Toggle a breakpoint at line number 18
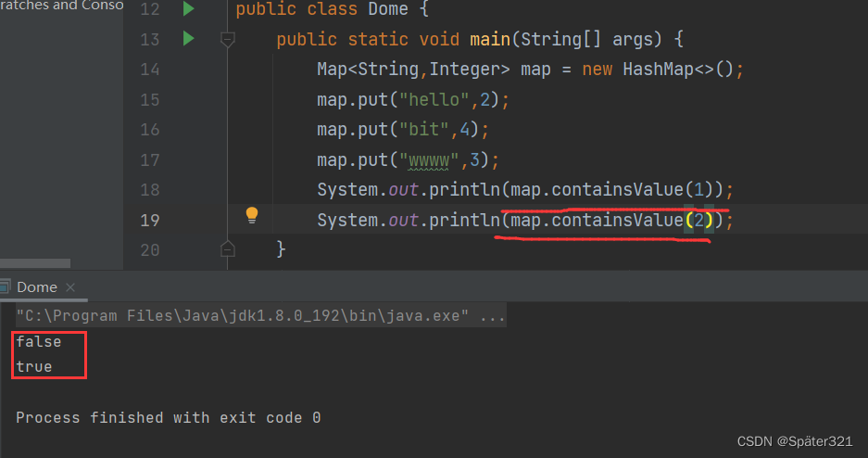Viewport: 868px width, 458px height. pyautogui.click(x=149, y=190)
